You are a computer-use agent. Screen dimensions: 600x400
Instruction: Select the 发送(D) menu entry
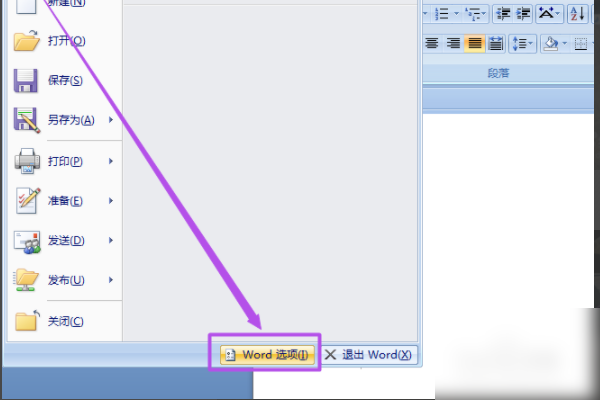(x=65, y=240)
